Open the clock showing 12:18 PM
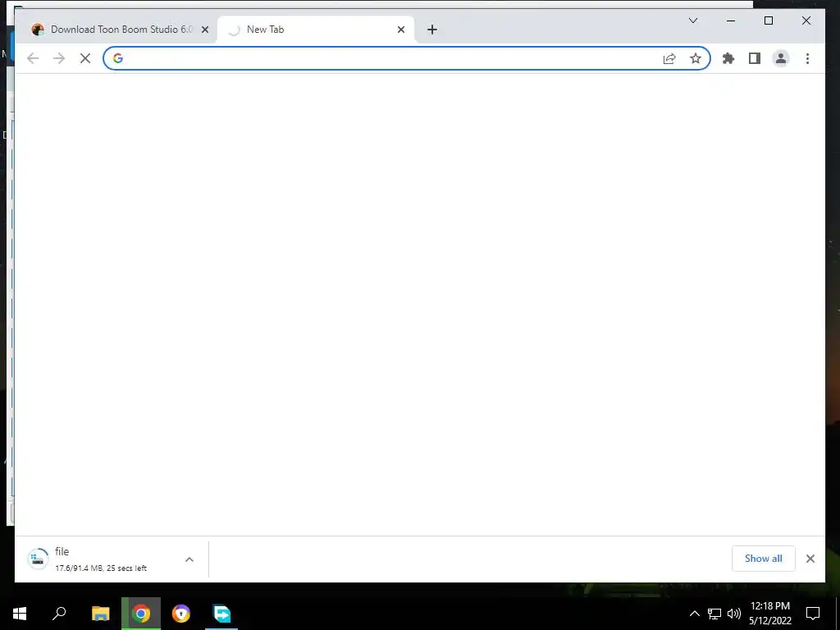Viewport: 840px width, 630px height. tap(769, 614)
